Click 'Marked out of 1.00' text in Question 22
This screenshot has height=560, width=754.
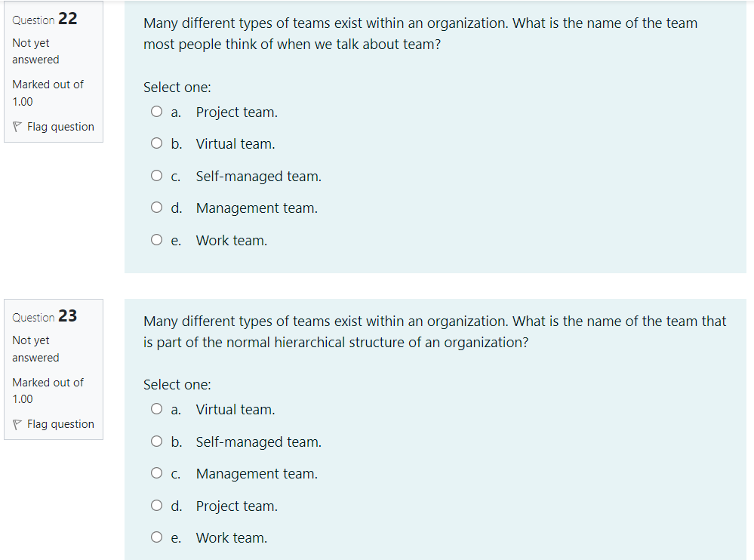(x=48, y=92)
